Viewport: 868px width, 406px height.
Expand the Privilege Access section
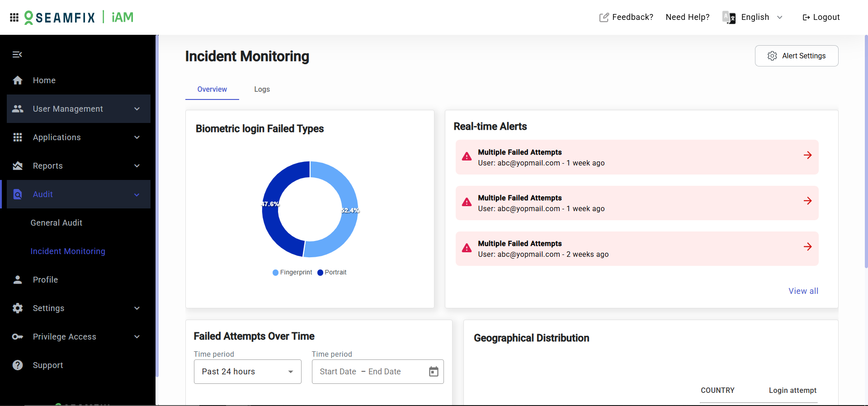(79, 337)
